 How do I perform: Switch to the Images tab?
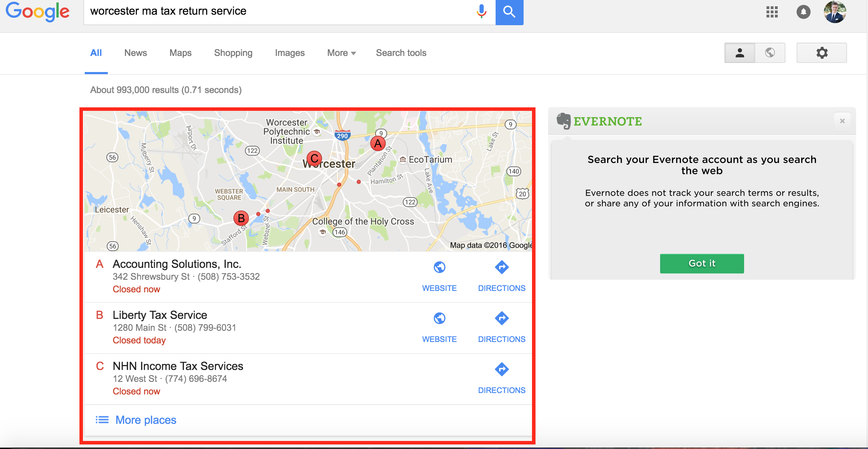coord(290,53)
